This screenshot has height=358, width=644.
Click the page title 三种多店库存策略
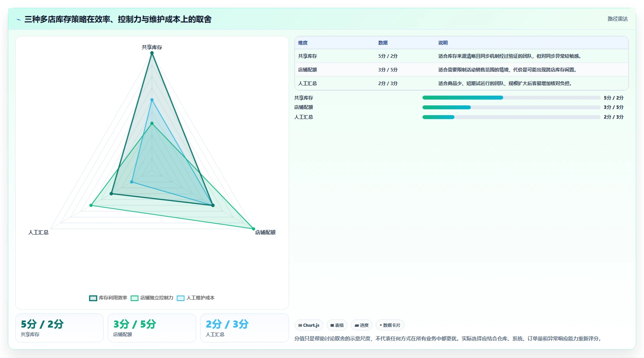118,19
